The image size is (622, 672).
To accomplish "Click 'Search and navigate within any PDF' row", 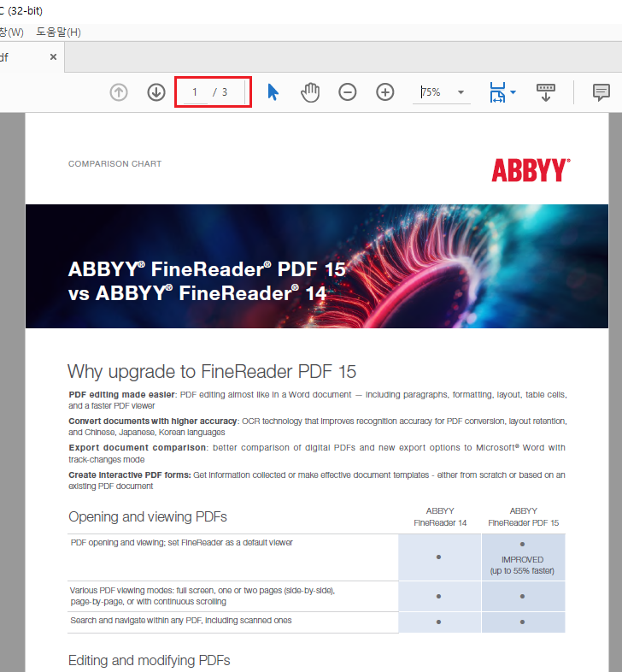I will pos(181,621).
